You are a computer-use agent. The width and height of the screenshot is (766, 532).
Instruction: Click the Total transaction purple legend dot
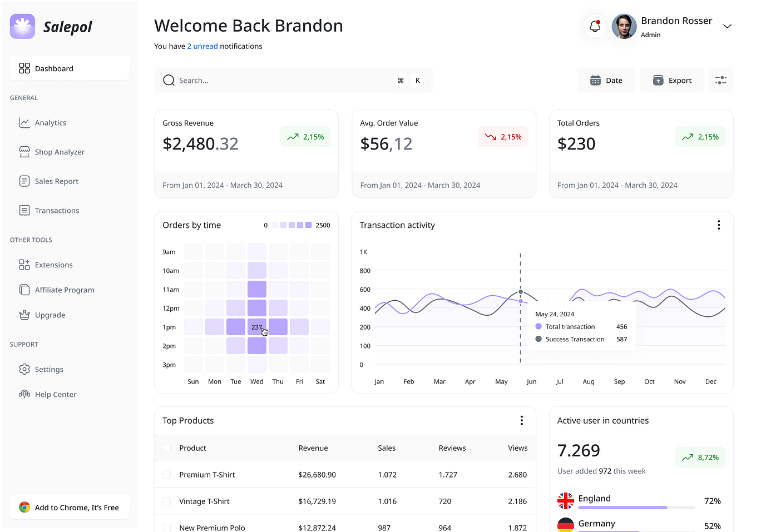pyautogui.click(x=538, y=326)
